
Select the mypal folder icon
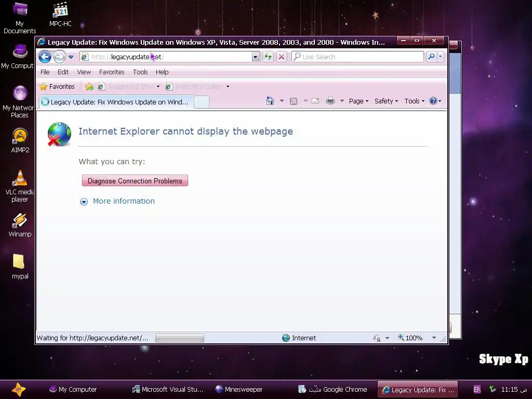coord(20,267)
